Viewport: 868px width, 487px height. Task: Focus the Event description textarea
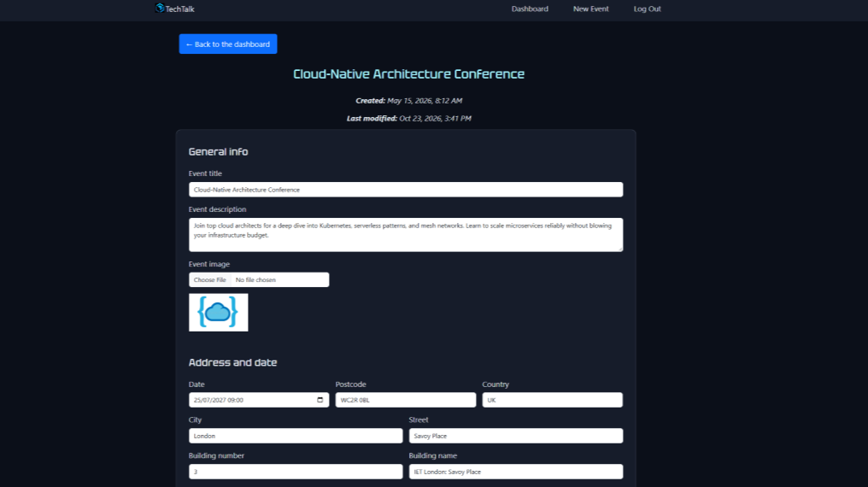coord(406,235)
